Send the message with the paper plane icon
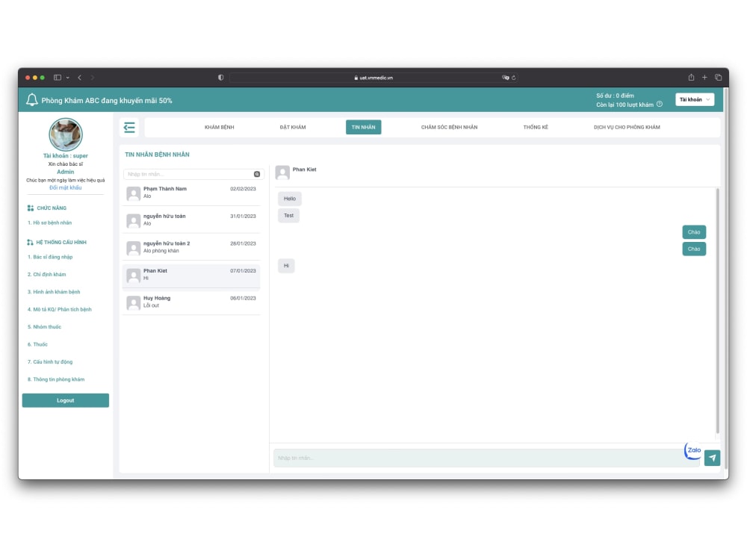This screenshot has width=747, height=560. pos(712,458)
